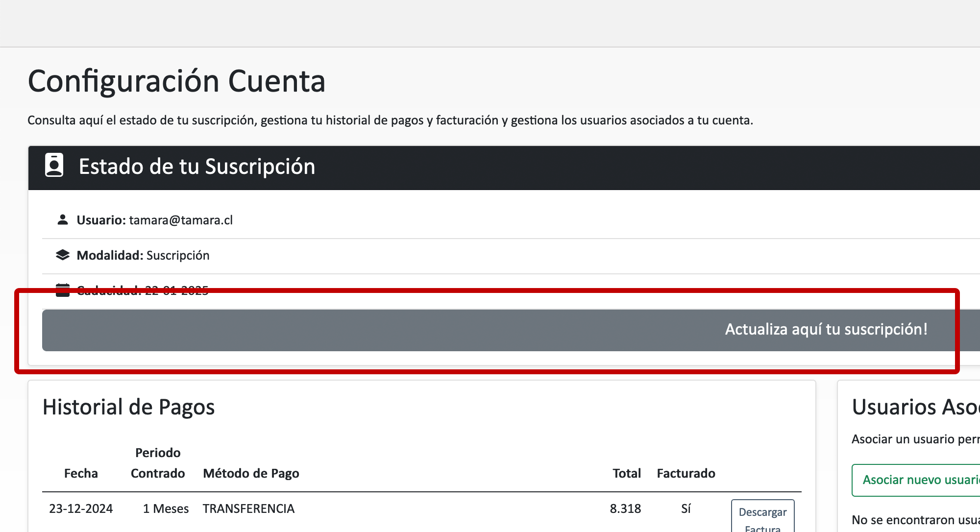This screenshot has width=980, height=532.
Task: Click the Estado de tu Suscripción header
Action: [196, 167]
